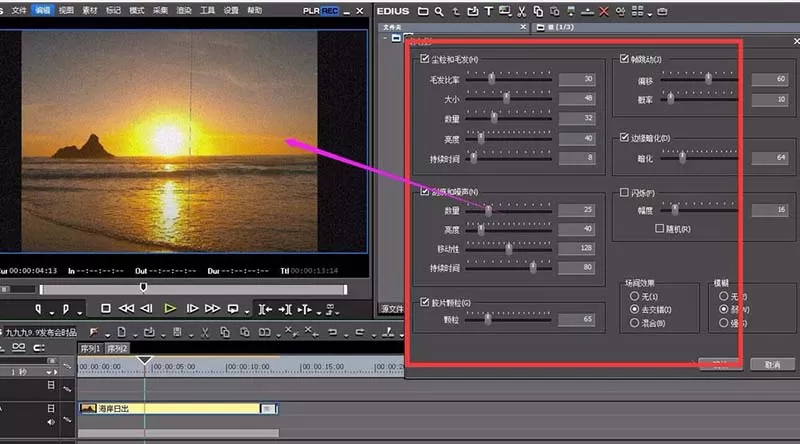Screen dimensions: 800x444
Task: Toggle the 胶片颗粒 checkbox
Action: (424, 302)
